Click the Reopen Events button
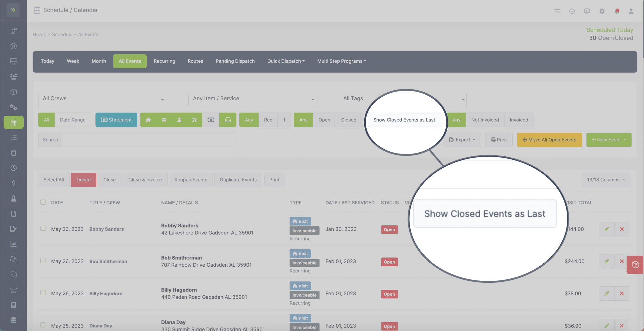 (x=191, y=180)
